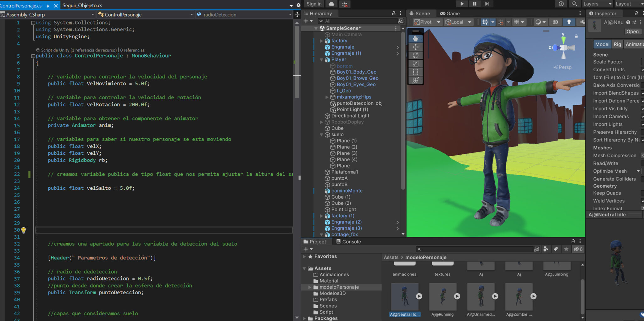Select the Rect transform tool
Viewport: 644px width, 321px height.
click(x=416, y=72)
